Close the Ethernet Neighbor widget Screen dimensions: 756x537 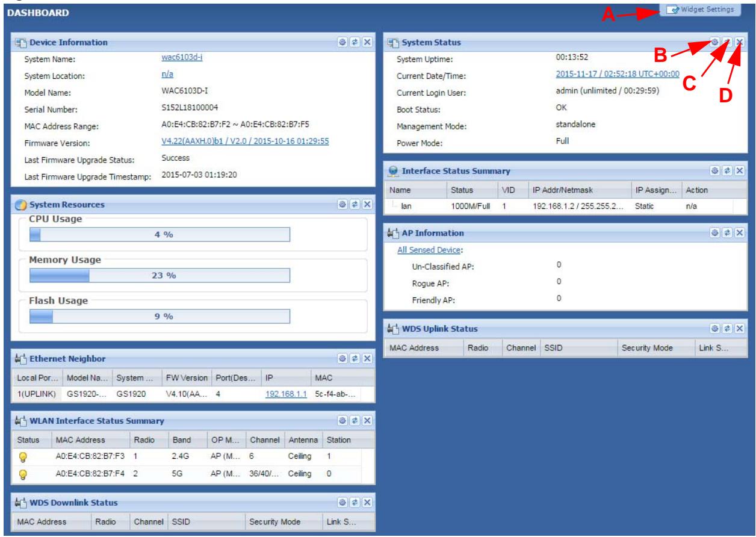(367, 359)
